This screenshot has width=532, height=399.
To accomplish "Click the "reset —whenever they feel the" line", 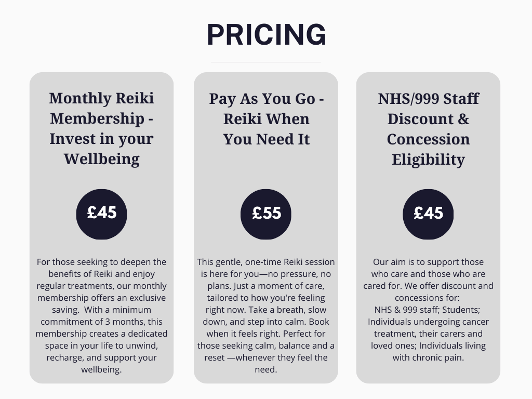I will (x=266, y=357).
